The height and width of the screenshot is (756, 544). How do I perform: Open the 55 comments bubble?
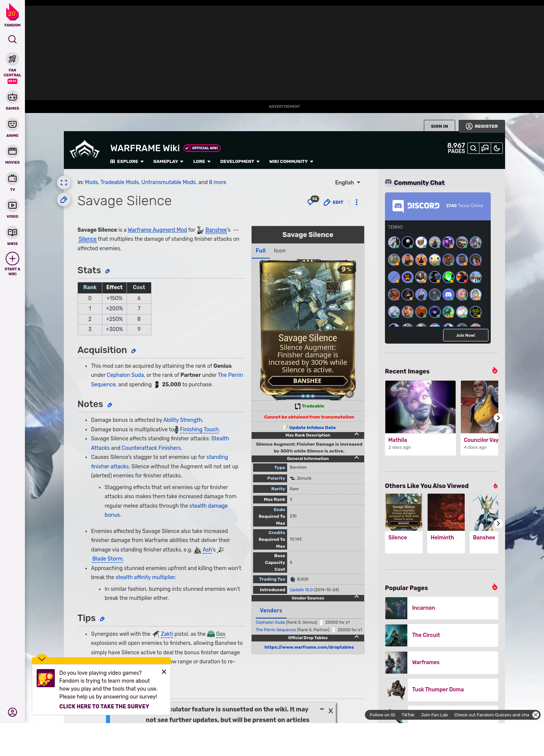312,201
